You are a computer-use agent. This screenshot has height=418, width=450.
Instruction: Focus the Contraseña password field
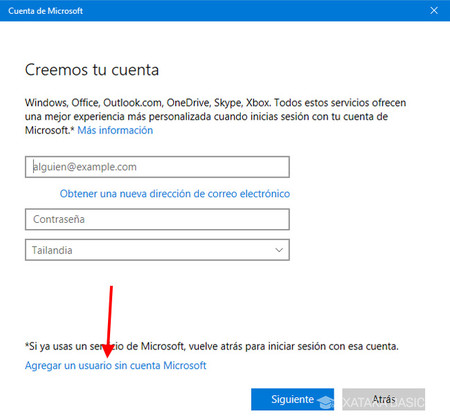click(157, 219)
